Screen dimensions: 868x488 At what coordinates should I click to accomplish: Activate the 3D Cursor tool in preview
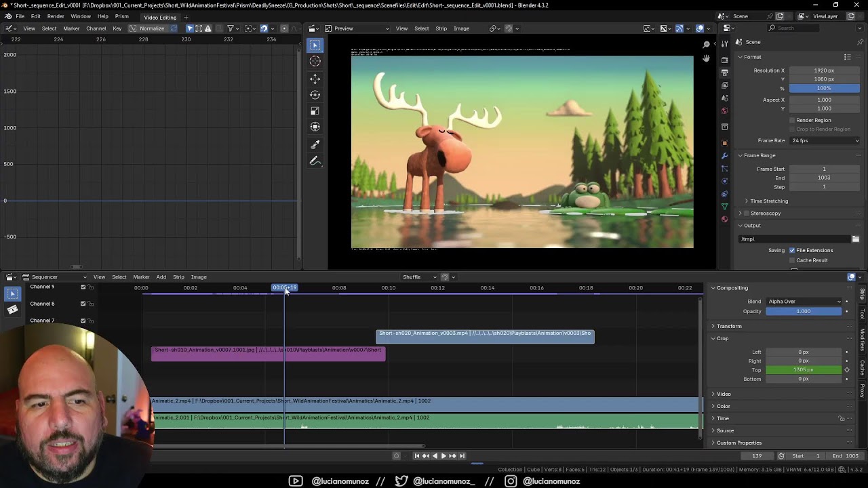pos(315,62)
